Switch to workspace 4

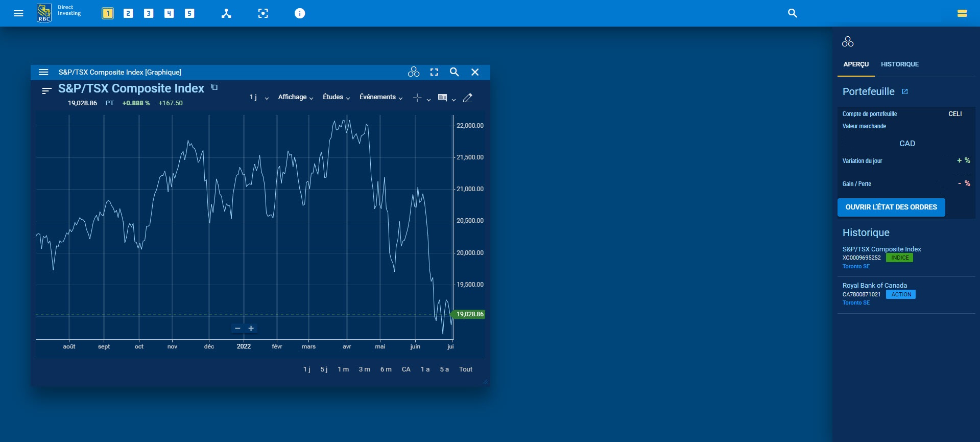tap(169, 13)
